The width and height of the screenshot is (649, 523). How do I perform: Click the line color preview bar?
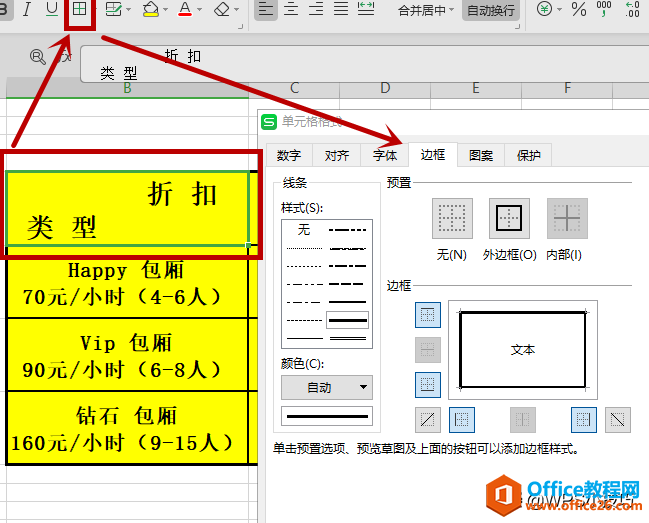pyautogui.click(x=327, y=416)
